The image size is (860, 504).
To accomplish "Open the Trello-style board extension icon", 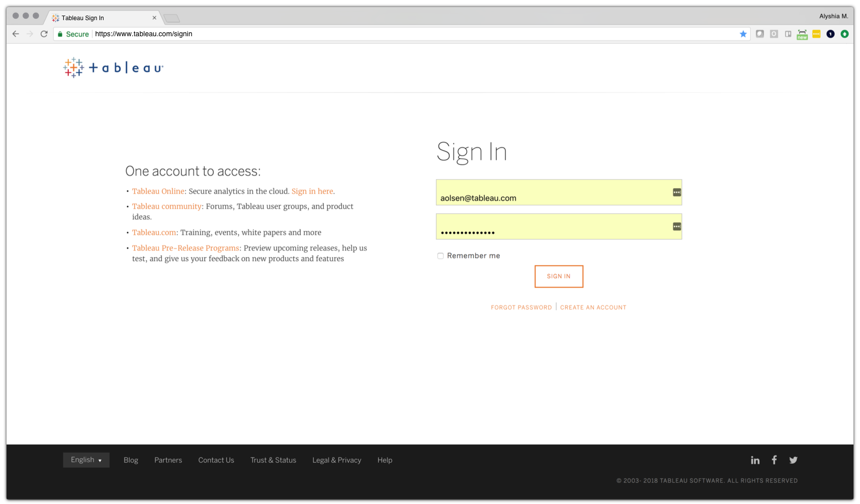I will pyautogui.click(x=788, y=34).
